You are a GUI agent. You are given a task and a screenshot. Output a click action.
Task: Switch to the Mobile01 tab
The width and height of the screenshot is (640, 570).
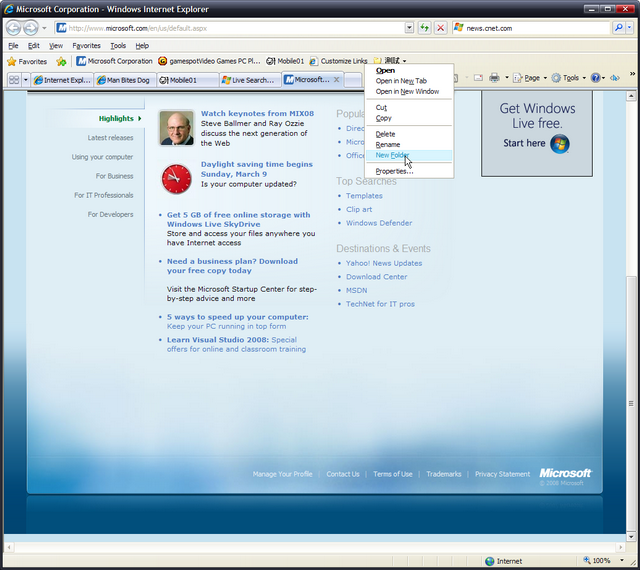[187, 80]
